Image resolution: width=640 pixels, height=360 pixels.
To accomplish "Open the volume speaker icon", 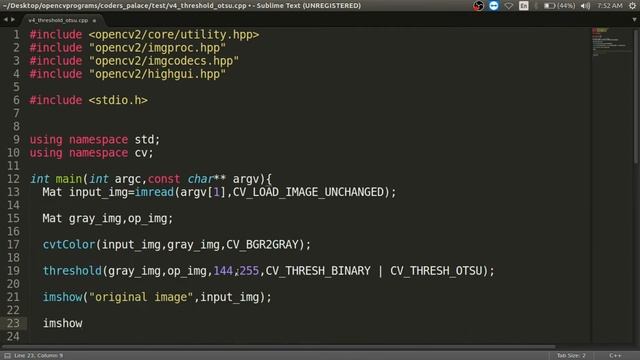I will coord(585,6).
